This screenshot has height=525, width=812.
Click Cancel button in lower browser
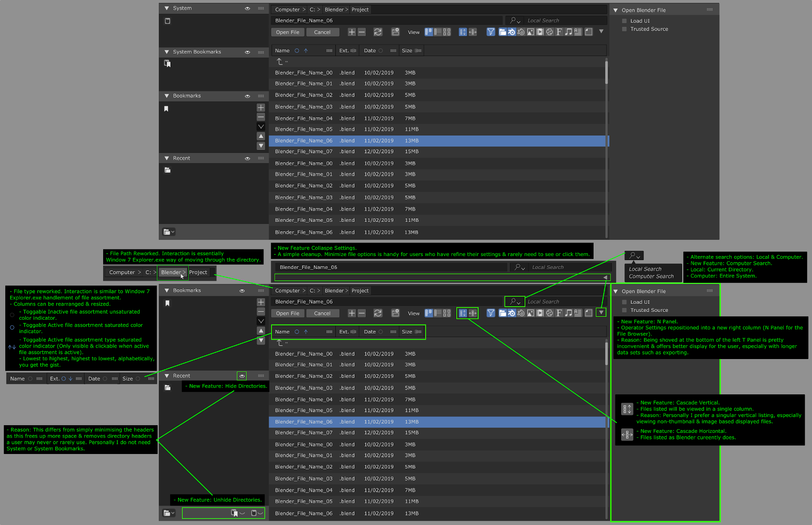coord(322,313)
